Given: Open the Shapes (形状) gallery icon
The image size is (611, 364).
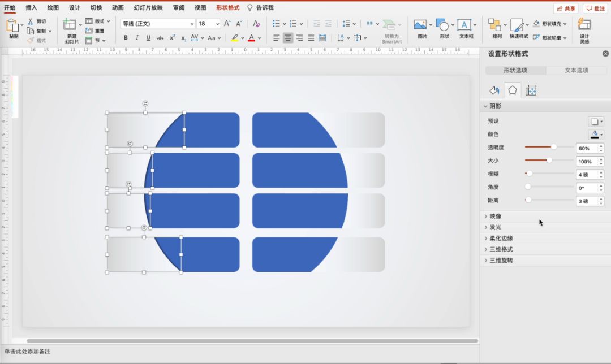Looking at the screenshot, I should click(442, 24).
